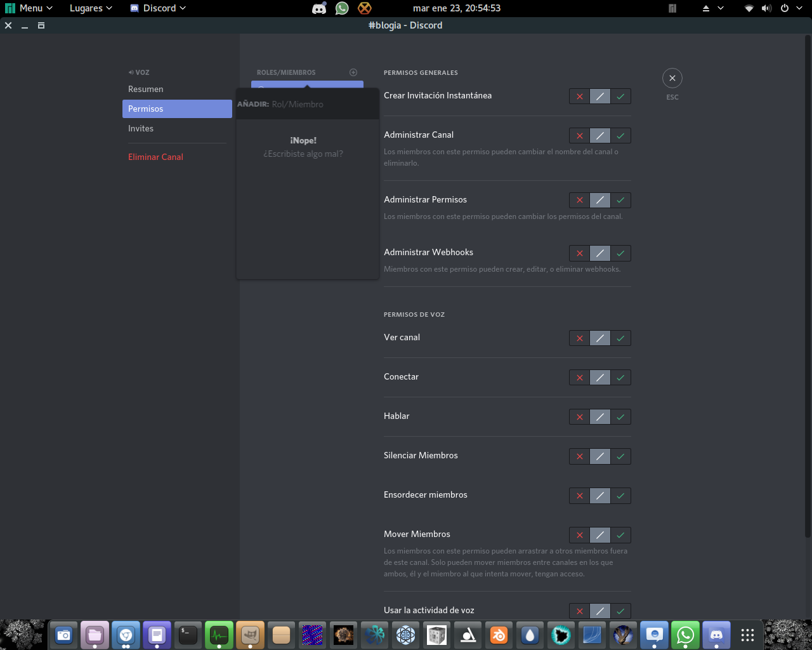Open the file manager from dock
The height and width of the screenshot is (650, 812).
click(x=95, y=635)
